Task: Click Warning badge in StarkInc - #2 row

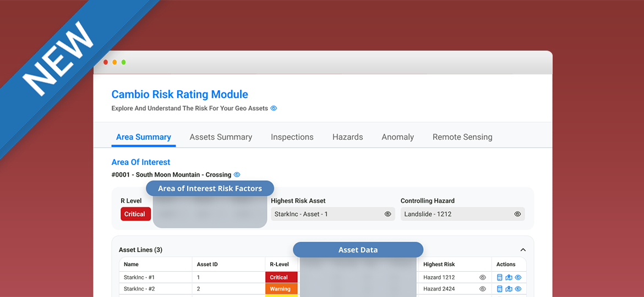Action: coord(282,289)
